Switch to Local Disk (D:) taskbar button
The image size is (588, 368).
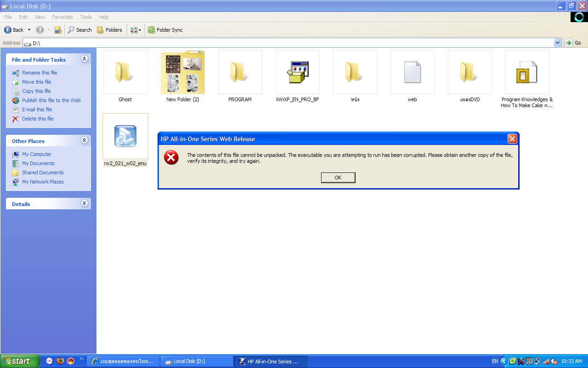coord(197,361)
